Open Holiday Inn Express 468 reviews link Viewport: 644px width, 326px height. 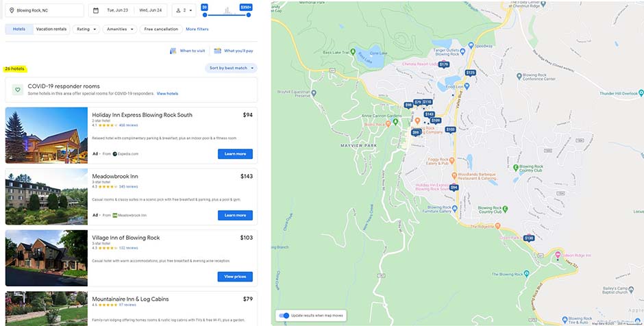pos(129,125)
